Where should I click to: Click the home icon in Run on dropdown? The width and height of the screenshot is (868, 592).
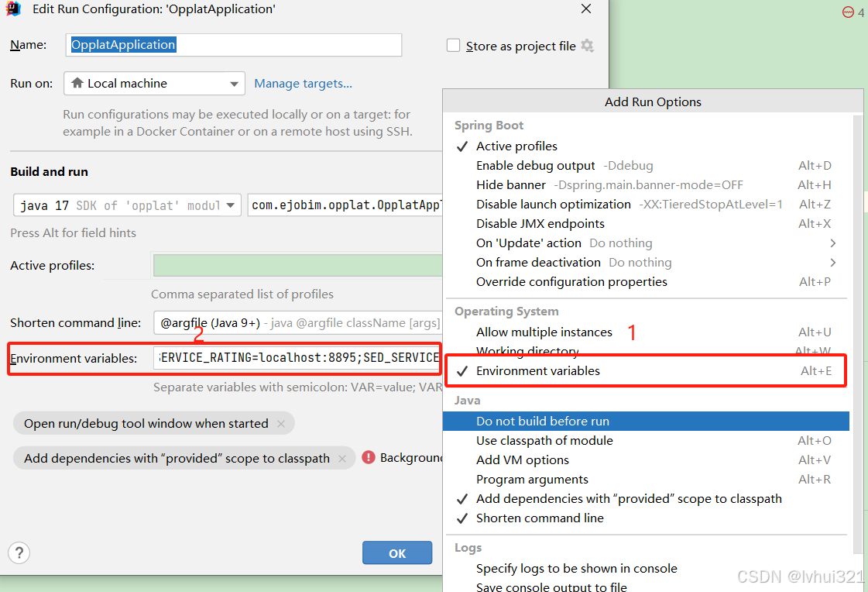77,83
